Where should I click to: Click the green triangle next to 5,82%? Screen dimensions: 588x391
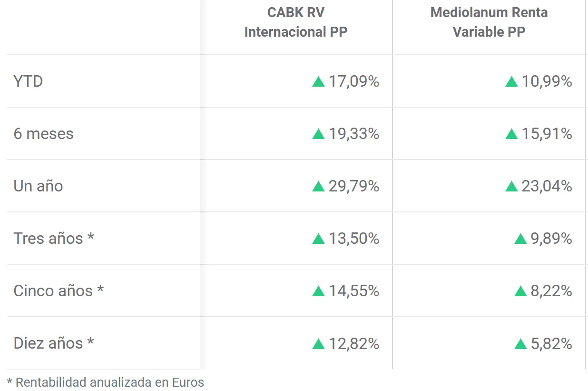click(x=520, y=344)
